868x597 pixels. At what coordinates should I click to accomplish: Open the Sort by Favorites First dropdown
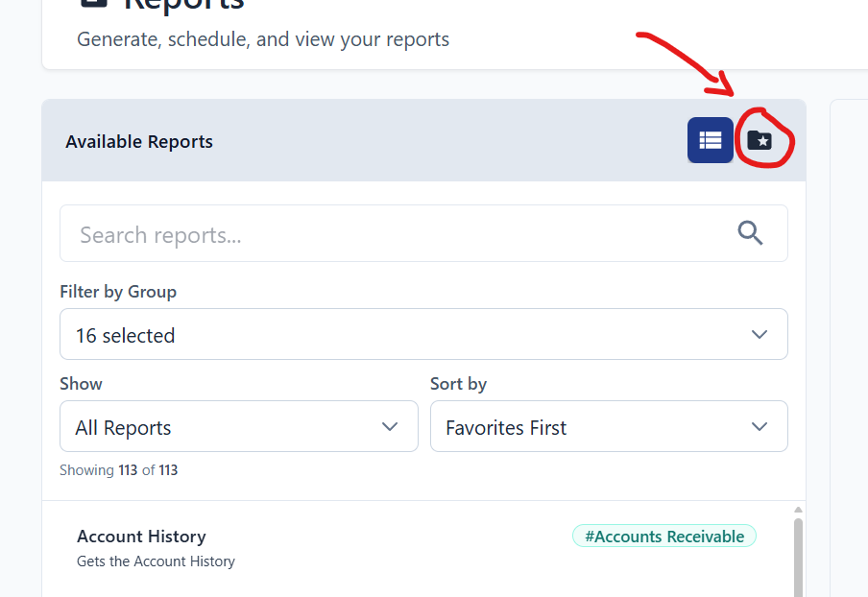click(609, 426)
